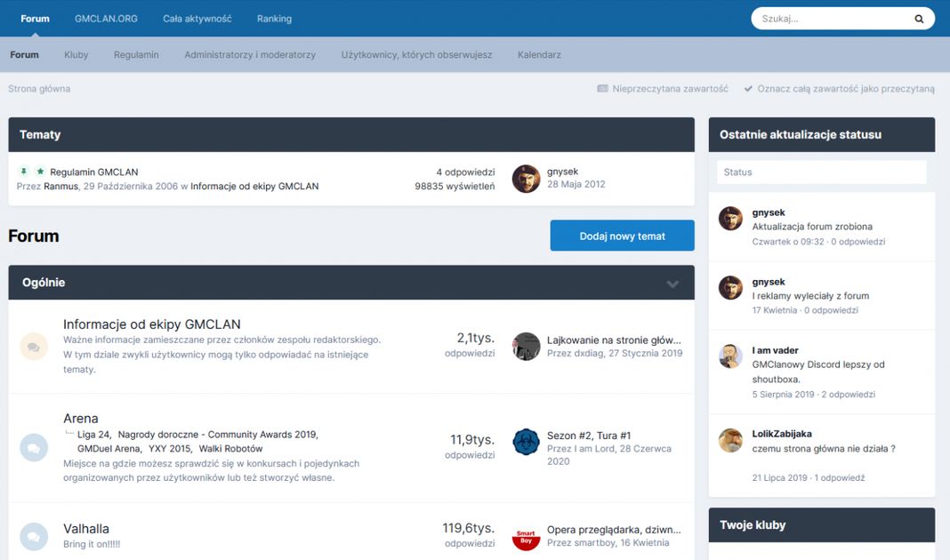Switch to the Ranking tab
Screen dimensions: 950x560
(274, 19)
